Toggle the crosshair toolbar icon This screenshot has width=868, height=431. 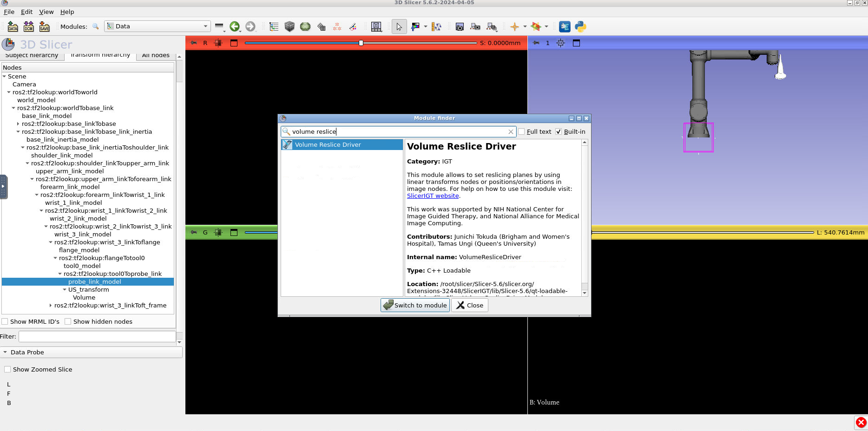tap(514, 26)
